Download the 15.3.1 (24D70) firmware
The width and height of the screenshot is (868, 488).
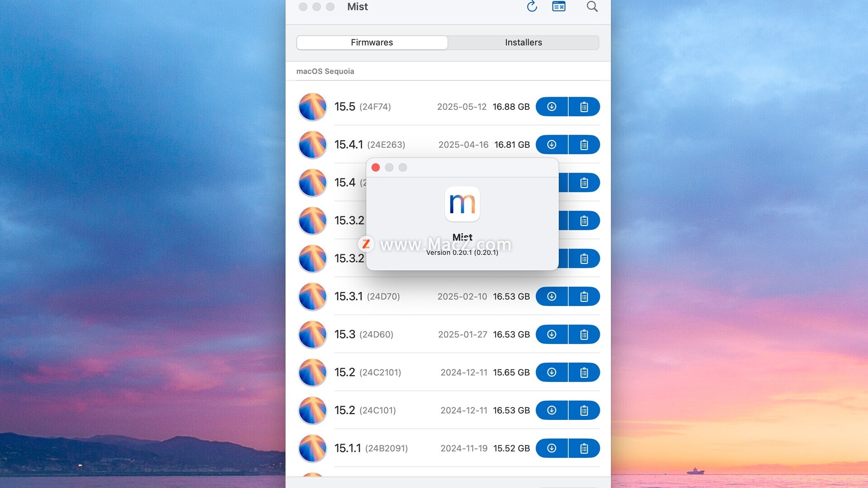click(x=552, y=296)
